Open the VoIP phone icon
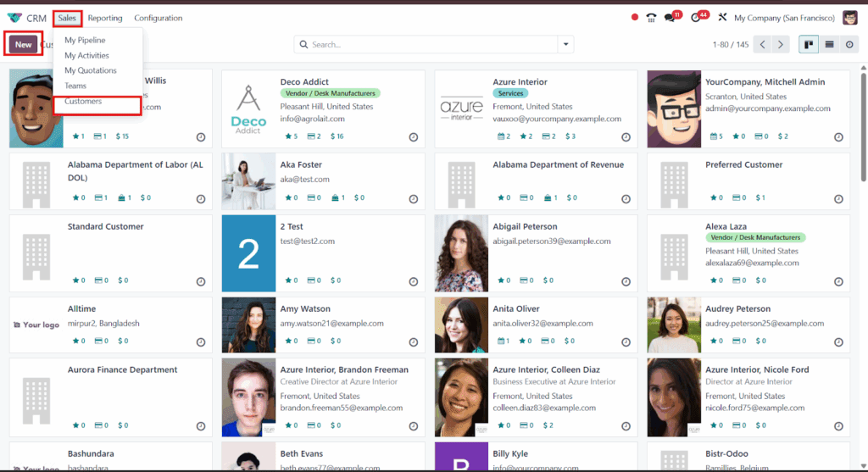The width and height of the screenshot is (868, 472). 651,18
